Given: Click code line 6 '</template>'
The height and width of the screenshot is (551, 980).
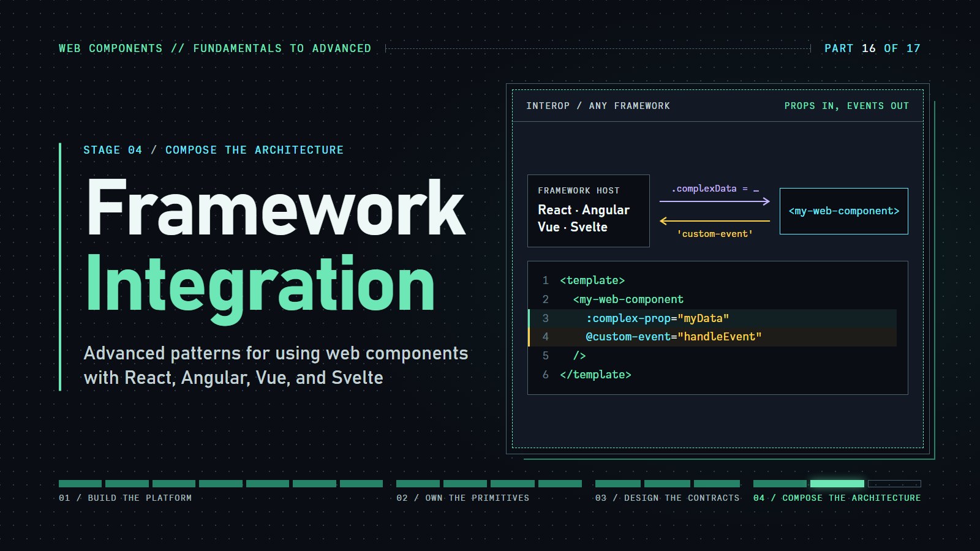Looking at the screenshot, I should [x=595, y=375].
